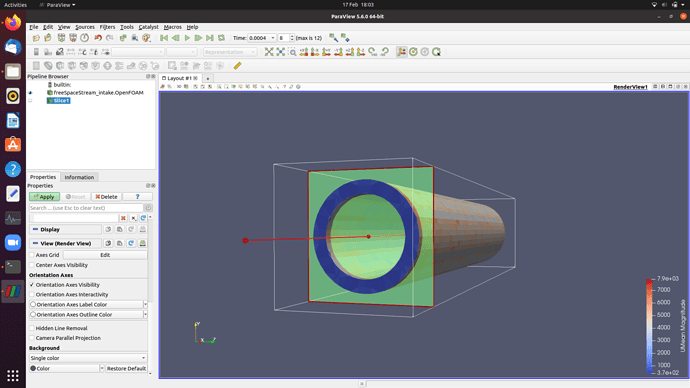Viewport: 690px width, 388px height.
Task: Enable the Axes Grid checkbox
Action: 32,255
